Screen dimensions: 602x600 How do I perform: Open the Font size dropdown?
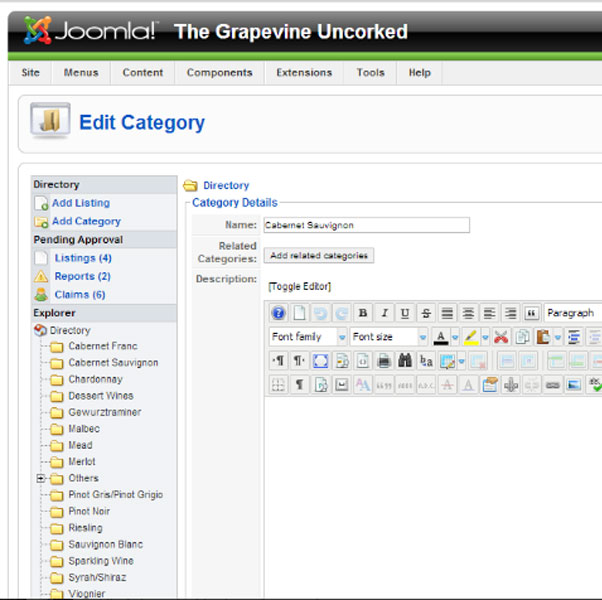point(387,337)
